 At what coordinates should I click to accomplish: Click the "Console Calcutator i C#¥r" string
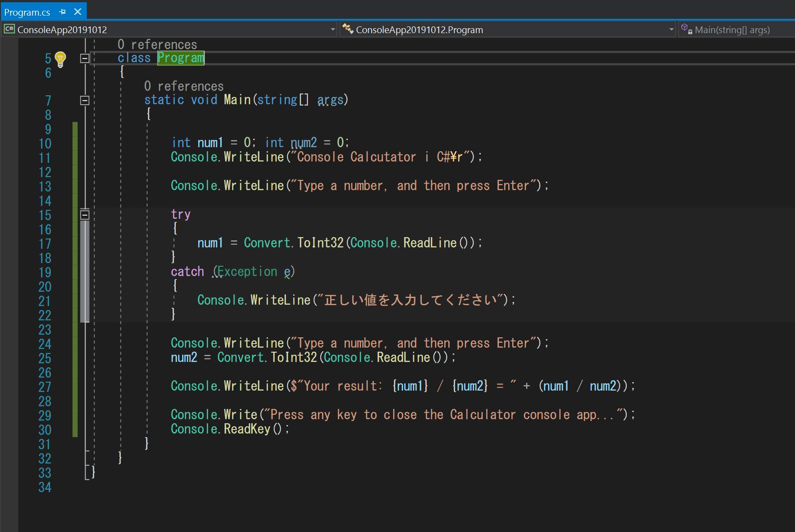(x=380, y=157)
